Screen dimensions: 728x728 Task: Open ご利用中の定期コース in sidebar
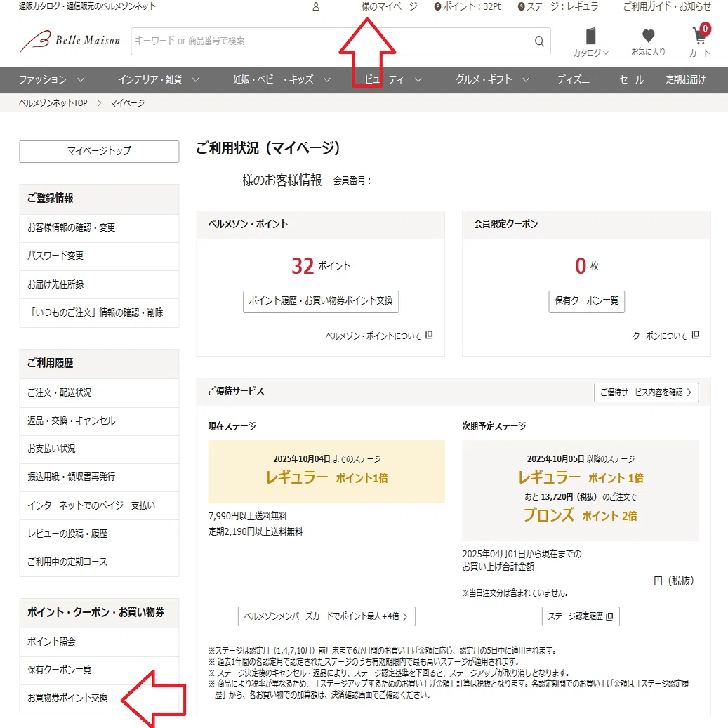tap(99, 562)
